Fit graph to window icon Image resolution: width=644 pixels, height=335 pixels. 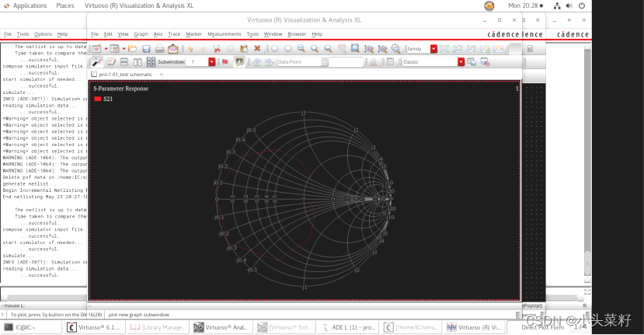pyautogui.click(x=355, y=48)
